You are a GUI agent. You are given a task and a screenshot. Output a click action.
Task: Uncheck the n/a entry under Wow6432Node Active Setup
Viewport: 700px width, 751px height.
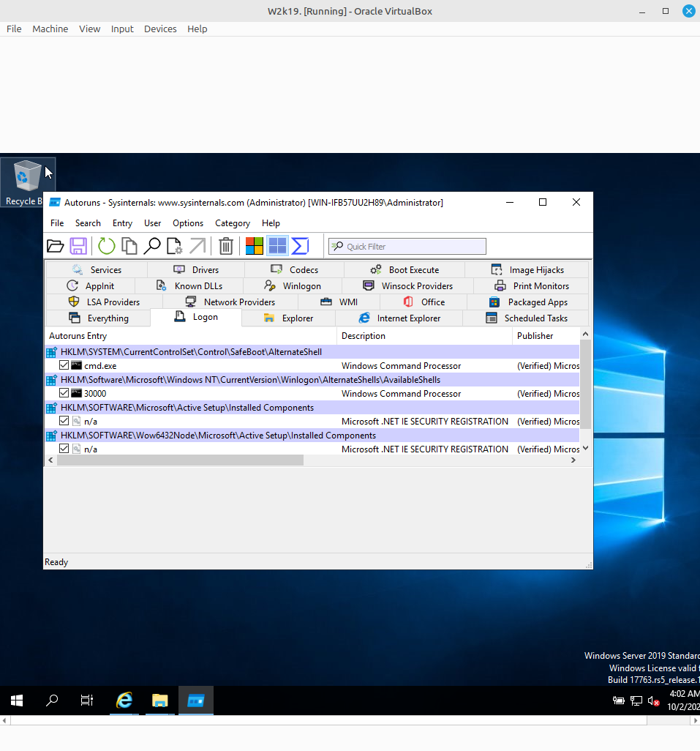coord(64,449)
